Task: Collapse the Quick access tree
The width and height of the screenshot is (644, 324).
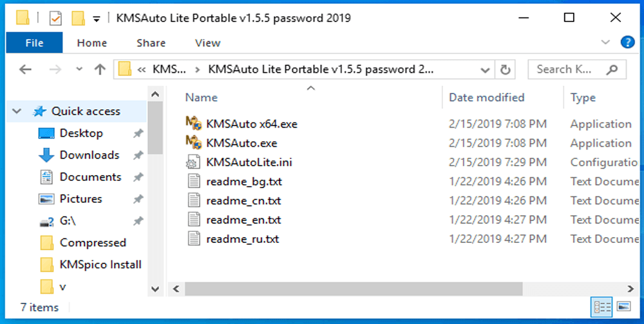Action: click(x=17, y=111)
